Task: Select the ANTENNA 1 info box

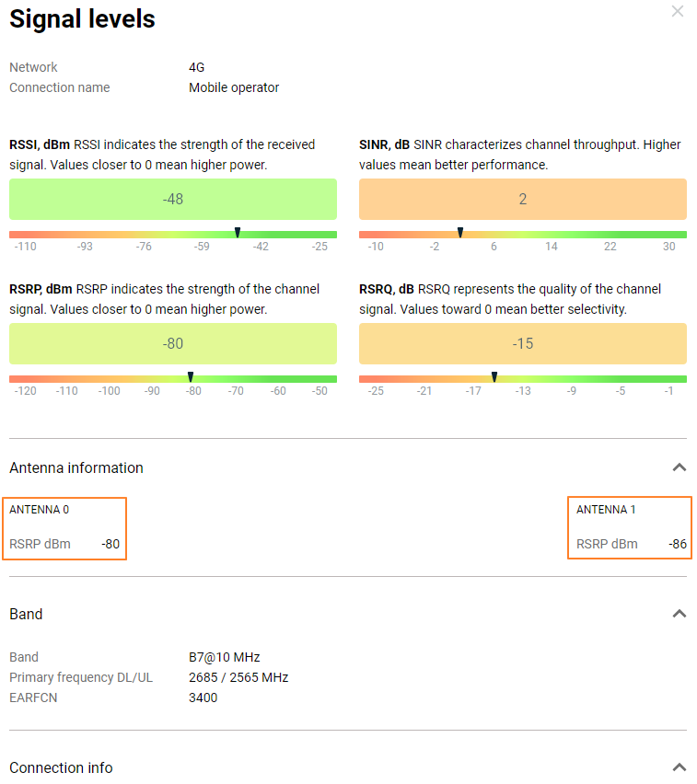Action: [x=631, y=528]
